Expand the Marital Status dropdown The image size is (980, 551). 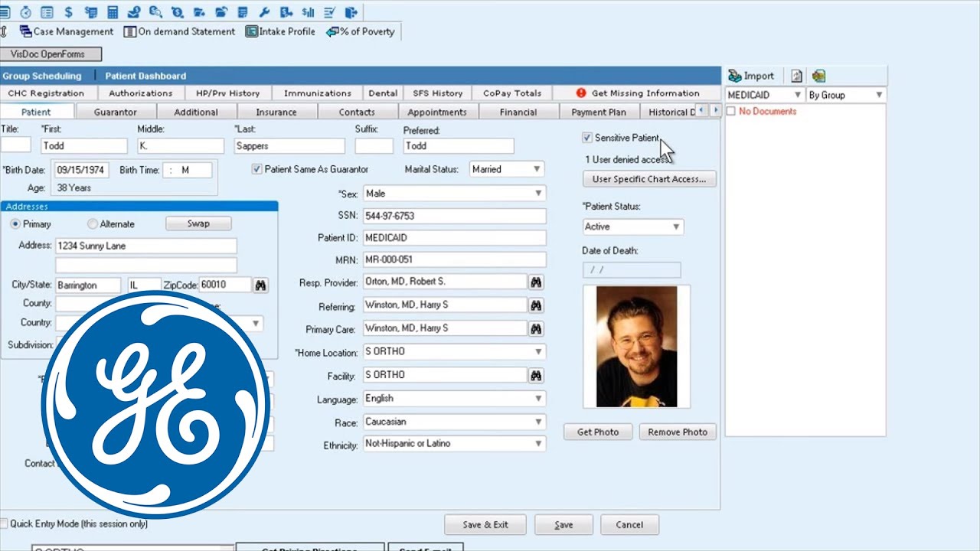pyautogui.click(x=536, y=169)
